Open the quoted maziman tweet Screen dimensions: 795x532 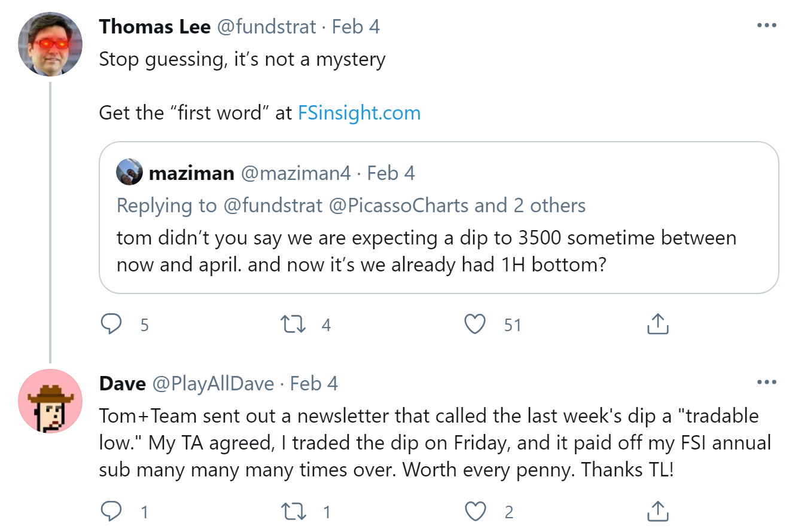[x=438, y=251]
